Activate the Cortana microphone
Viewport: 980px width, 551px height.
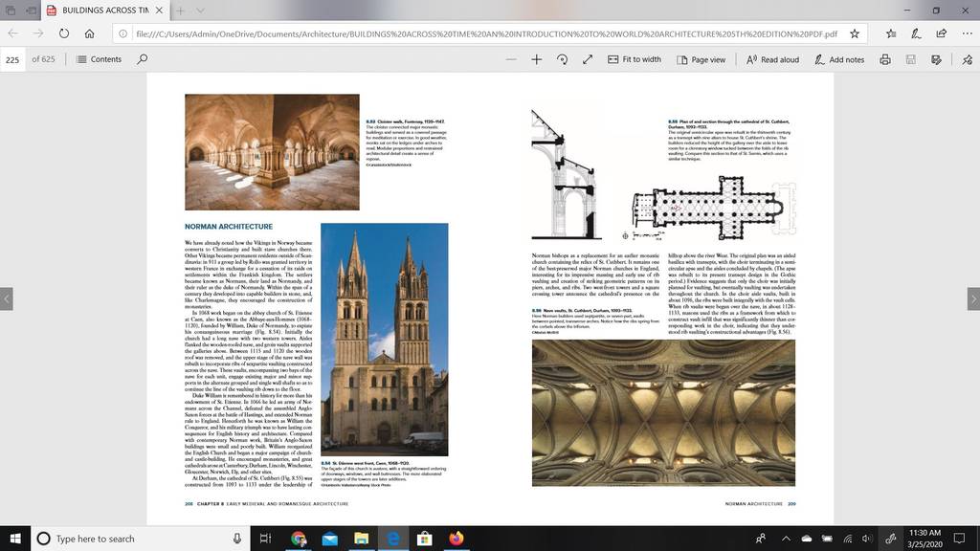click(x=237, y=539)
